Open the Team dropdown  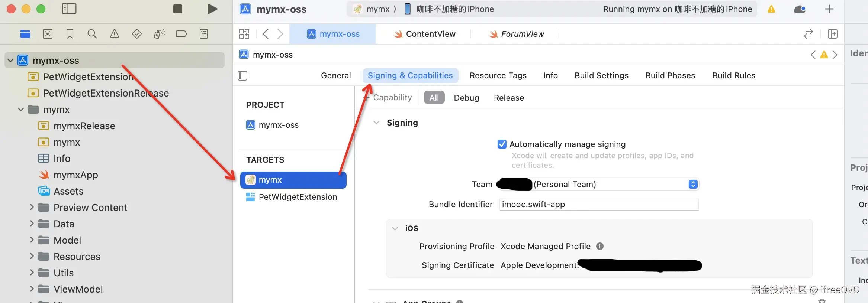(x=599, y=184)
